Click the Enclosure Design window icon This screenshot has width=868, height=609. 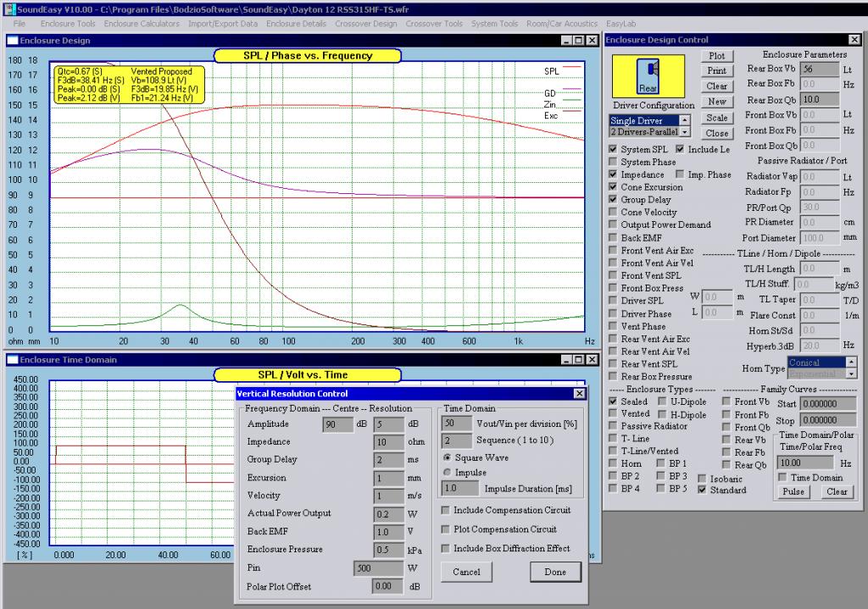pyautogui.click(x=13, y=41)
